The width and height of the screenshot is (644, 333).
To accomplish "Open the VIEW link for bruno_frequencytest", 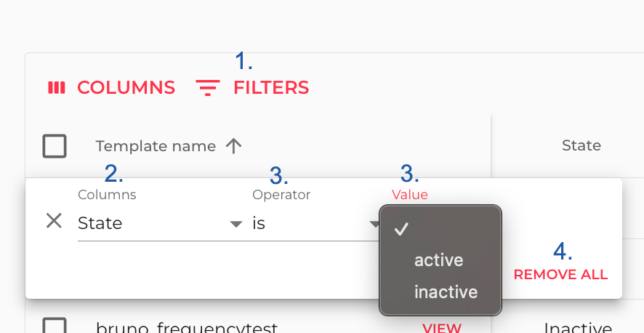I will click(x=442, y=327).
